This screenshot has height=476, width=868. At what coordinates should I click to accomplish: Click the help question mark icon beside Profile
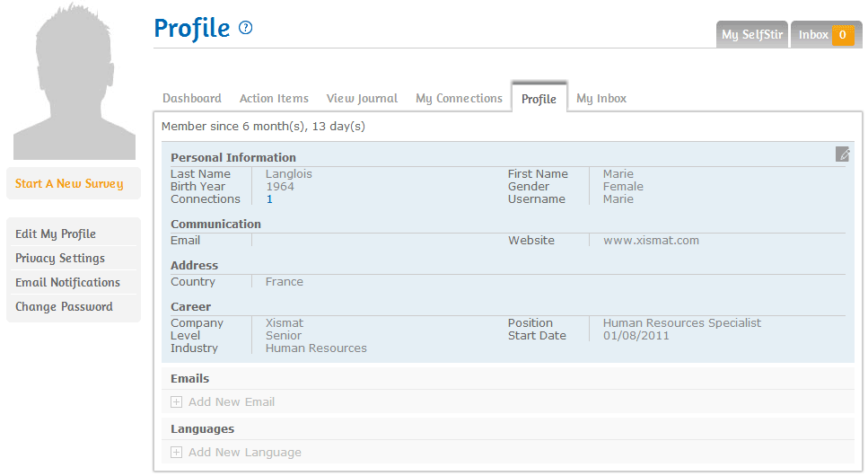(x=246, y=28)
